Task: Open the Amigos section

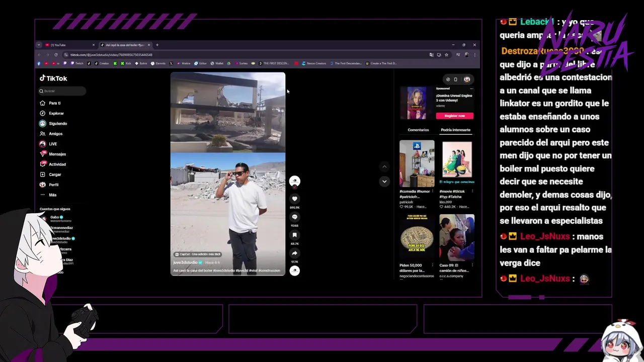Action: (51, 134)
